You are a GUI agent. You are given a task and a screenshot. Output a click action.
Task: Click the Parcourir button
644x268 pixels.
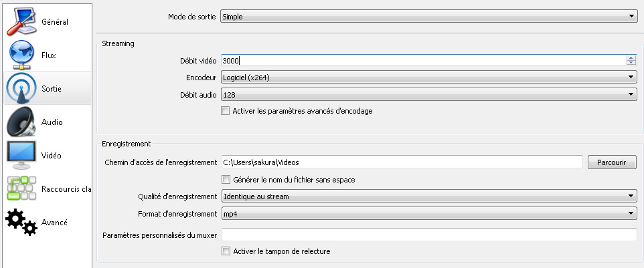click(612, 162)
